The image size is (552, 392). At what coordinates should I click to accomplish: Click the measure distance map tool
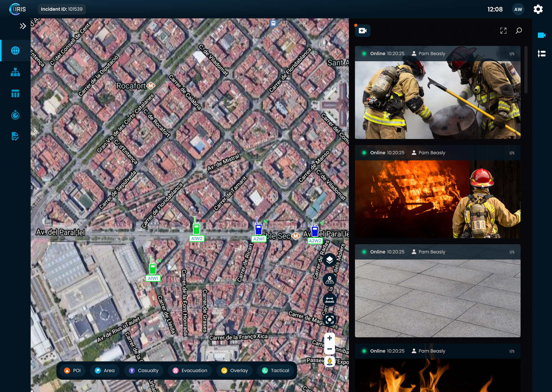[329, 300]
